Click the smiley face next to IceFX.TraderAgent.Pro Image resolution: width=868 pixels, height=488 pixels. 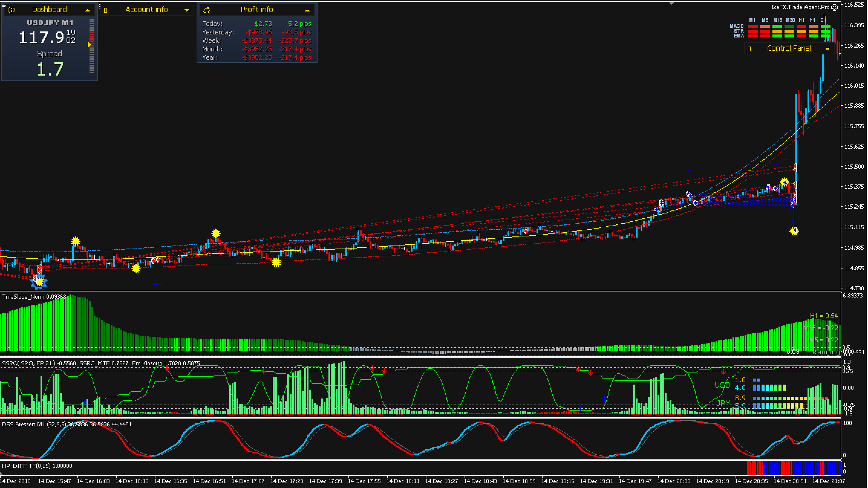click(x=835, y=7)
